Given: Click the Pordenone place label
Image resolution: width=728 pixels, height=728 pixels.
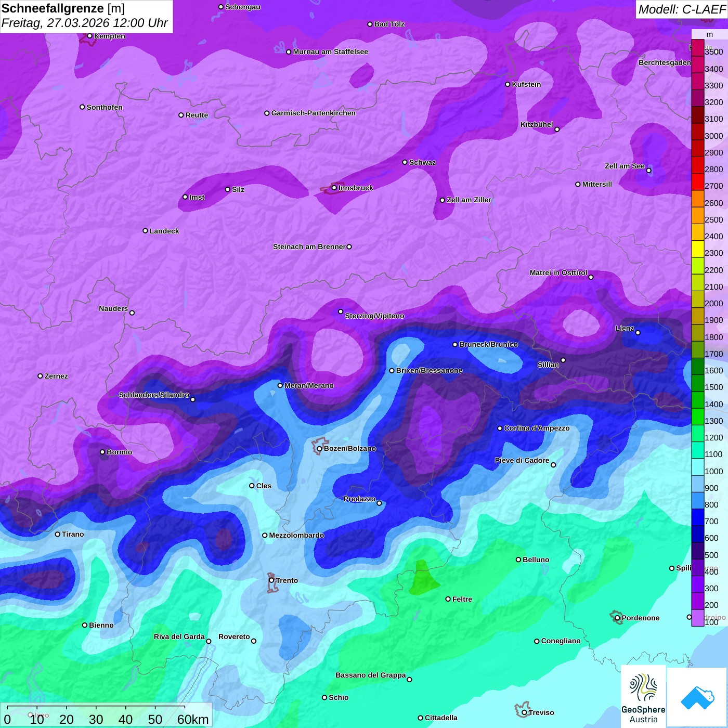Looking at the screenshot, I should click(x=641, y=618).
